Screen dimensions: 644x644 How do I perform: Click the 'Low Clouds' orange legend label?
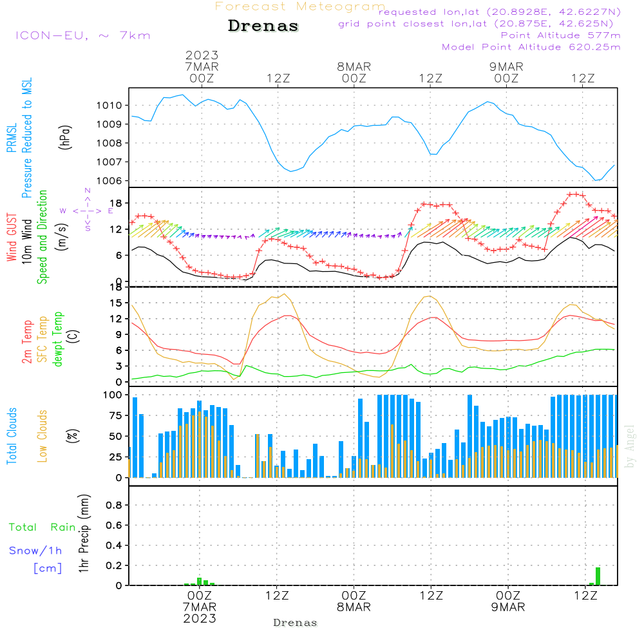point(43,436)
